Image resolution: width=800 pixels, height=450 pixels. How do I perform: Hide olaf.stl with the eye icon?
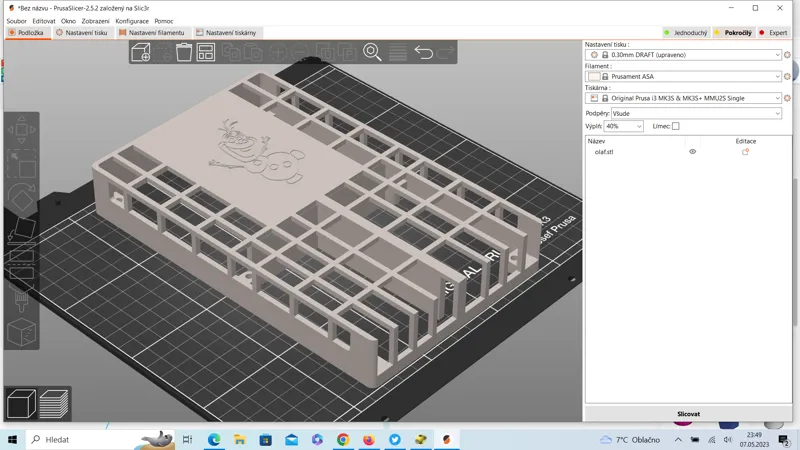(692, 152)
